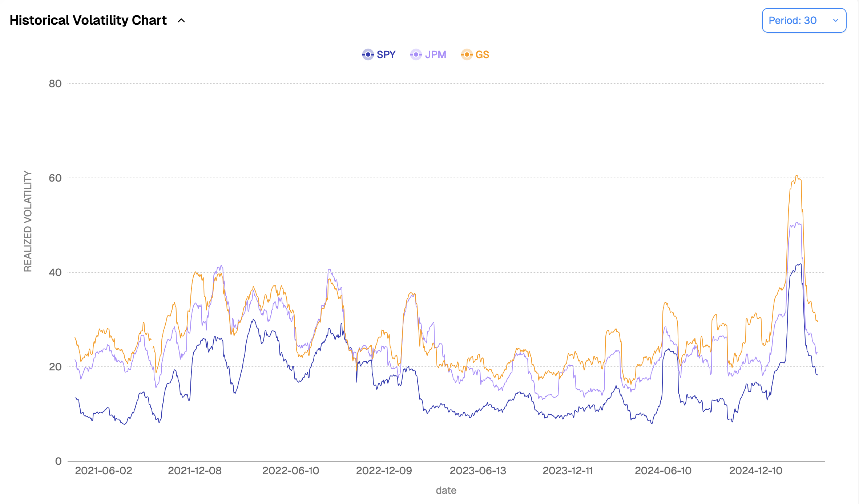Select the 2023-06-13 date tick label
Viewport: 859px width, 504px height.
478,471
